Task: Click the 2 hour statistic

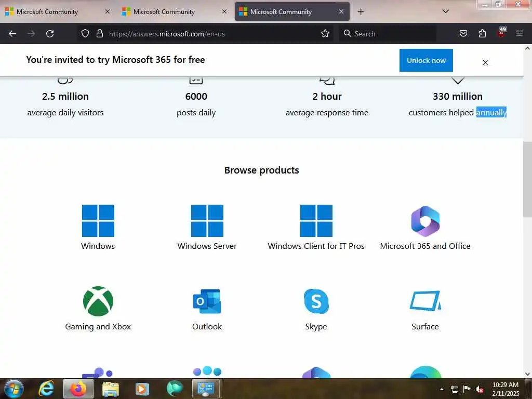Action: [327, 96]
